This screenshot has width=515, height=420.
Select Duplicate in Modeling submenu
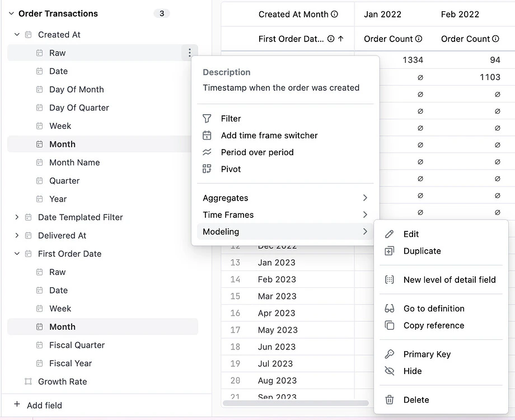click(x=441, y=251)
